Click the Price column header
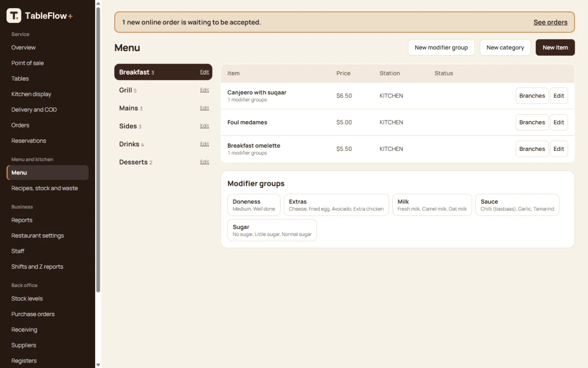 [343, 73]
